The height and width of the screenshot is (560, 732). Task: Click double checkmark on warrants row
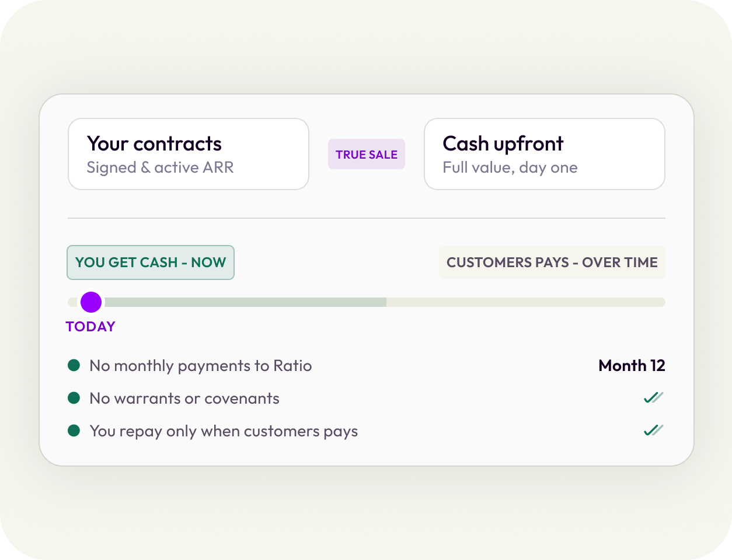pos(654,398)
